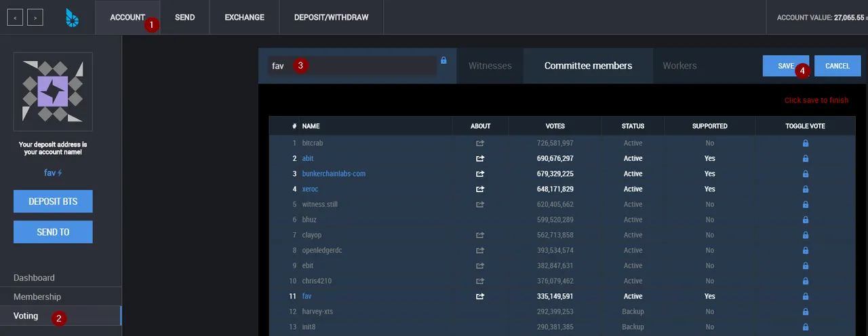Open the xeroc account link

click(310, 189)
